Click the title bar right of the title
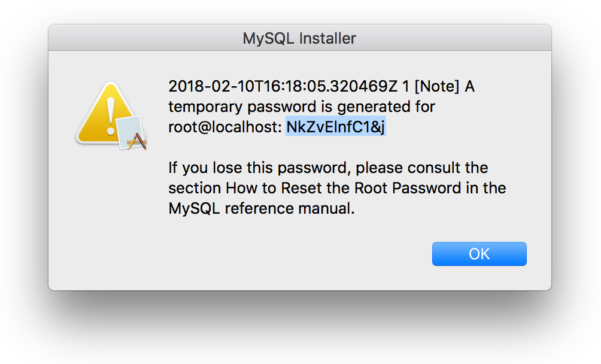The width and height of the screenshot is (601, 364). [x=455, y=38]
